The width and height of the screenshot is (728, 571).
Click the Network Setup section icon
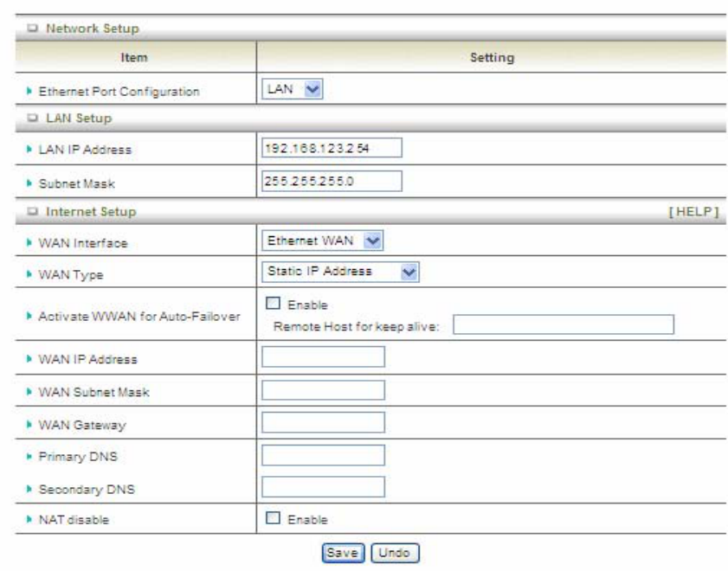click(x=32, y=29)
